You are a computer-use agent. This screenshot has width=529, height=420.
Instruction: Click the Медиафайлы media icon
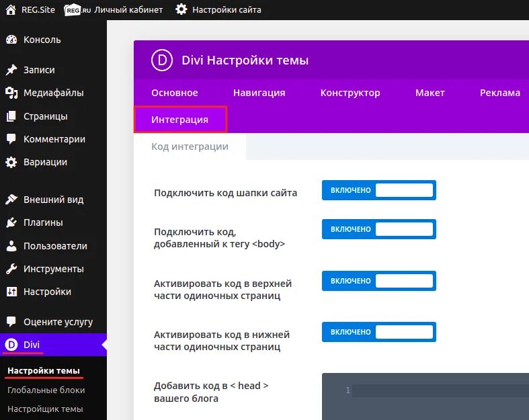[x=11, y=93]
